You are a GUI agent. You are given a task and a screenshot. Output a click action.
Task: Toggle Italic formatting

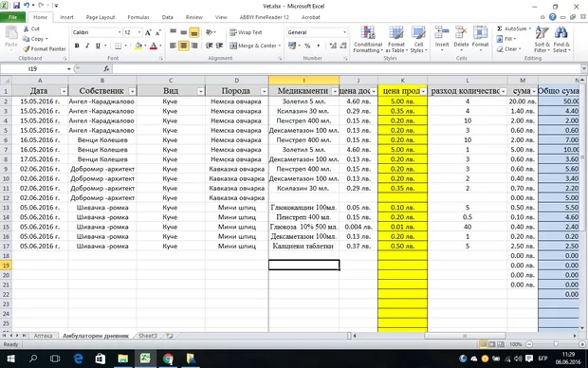[x=87, y=46]
